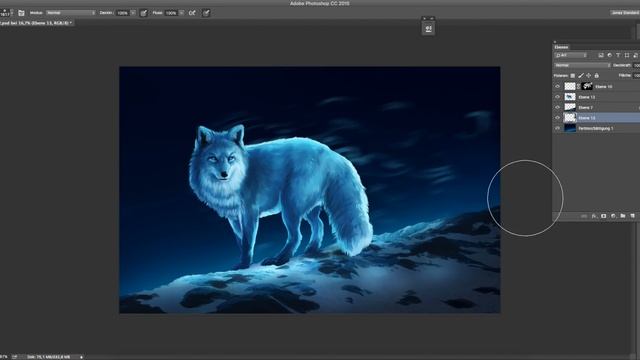Screen dimensions: 640x360
Task: Click the Deckkr. opacity value field
Action: tap(122, 13)
